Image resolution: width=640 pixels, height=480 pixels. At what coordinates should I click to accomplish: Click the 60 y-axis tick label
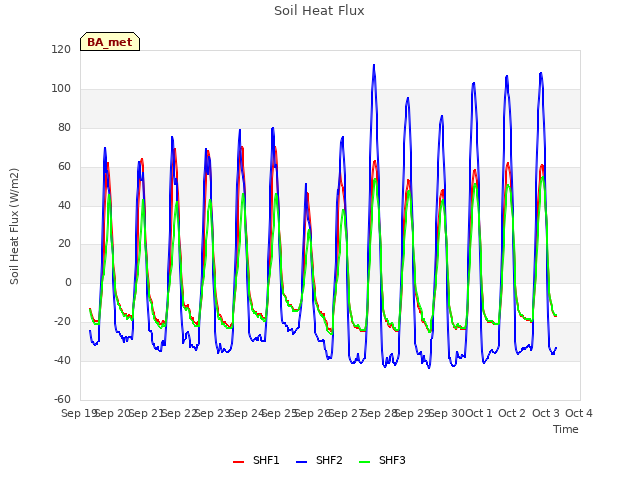(64, 166)
